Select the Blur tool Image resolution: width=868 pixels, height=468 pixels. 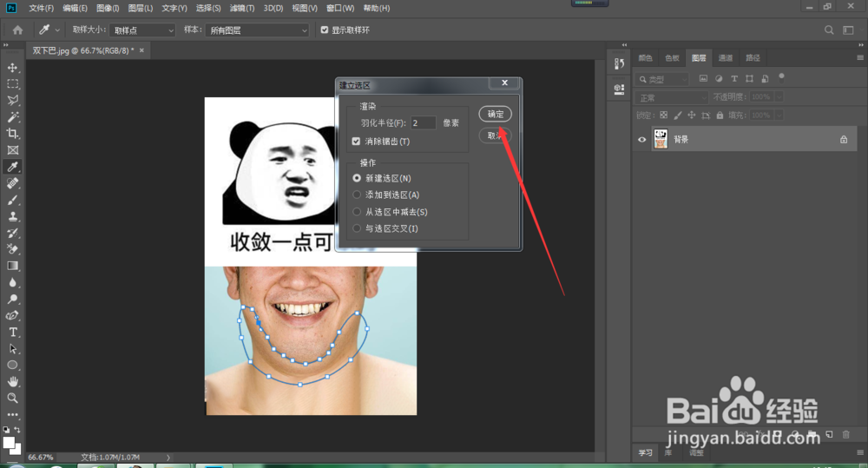pos(13,282)
